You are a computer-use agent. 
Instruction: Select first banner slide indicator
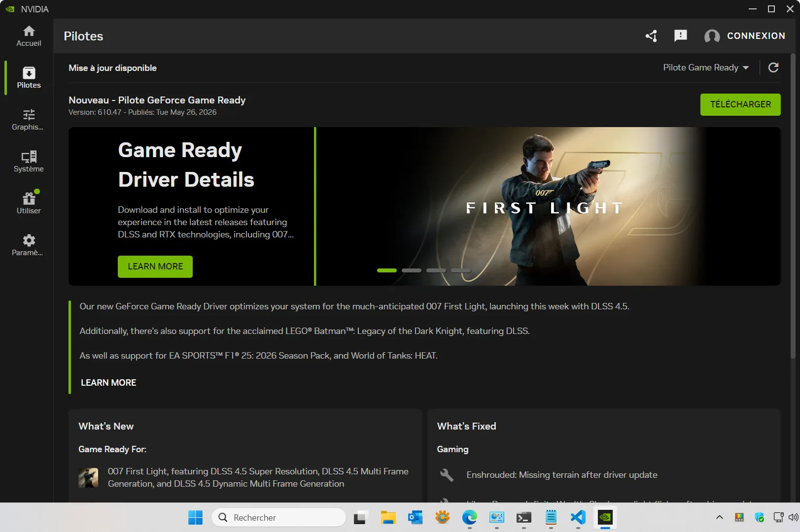[x=387, y=270]
